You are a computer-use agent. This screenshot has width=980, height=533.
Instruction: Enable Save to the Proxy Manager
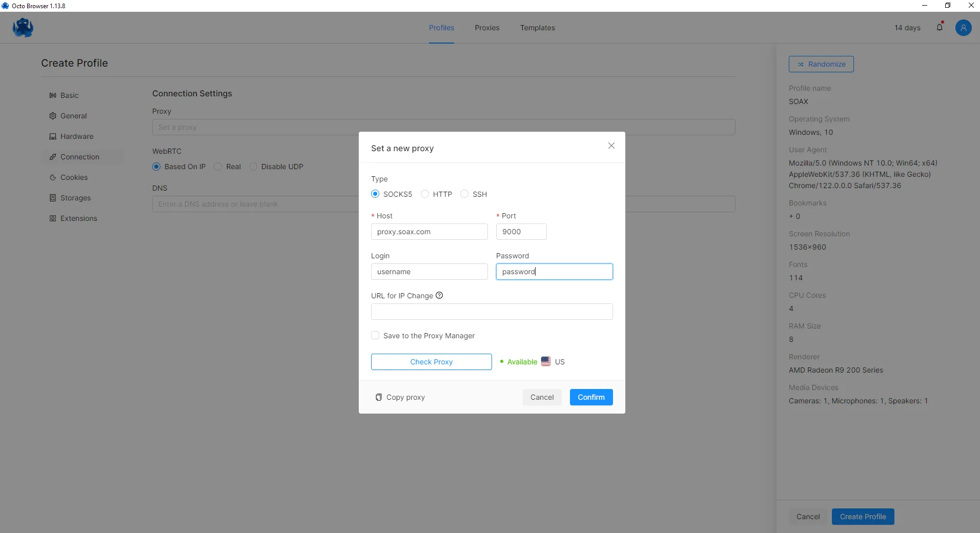point(375,336)
